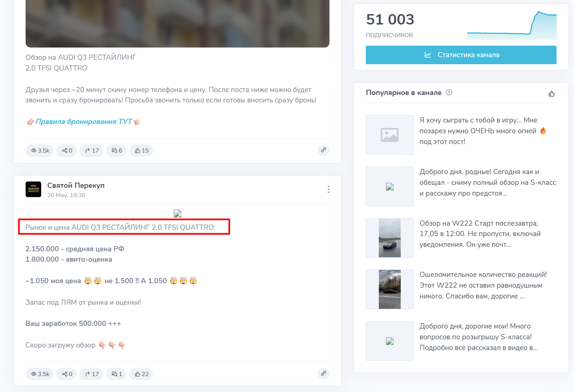Screen dimensions: 574x392
Task: Copy link icon of the Audi Q3 review post
Action: click(324, 150)
